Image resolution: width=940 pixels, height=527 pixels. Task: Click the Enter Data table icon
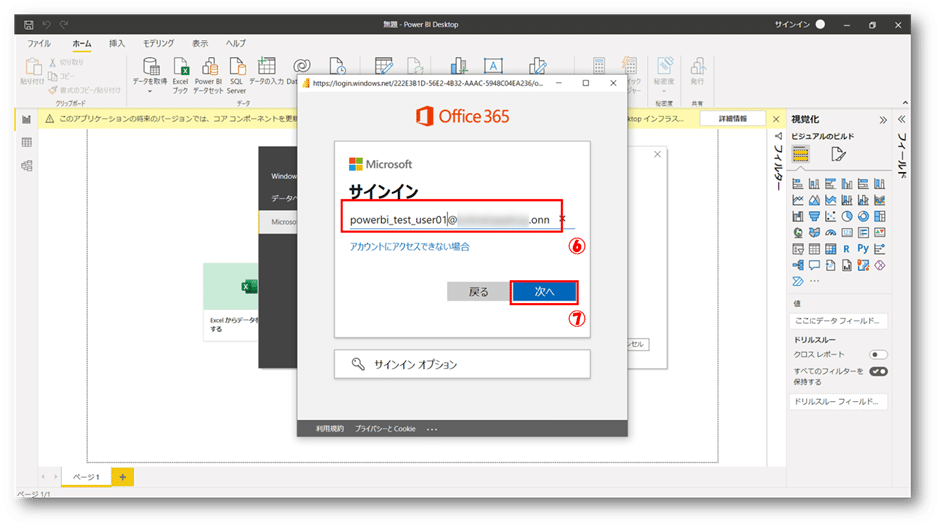(266, 66)
